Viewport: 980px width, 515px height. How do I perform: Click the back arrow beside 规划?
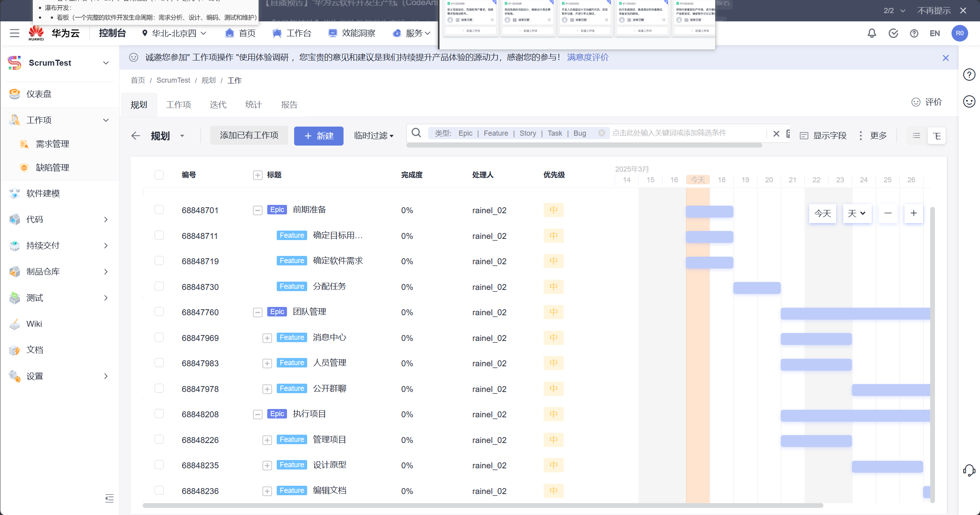(136, 136)
